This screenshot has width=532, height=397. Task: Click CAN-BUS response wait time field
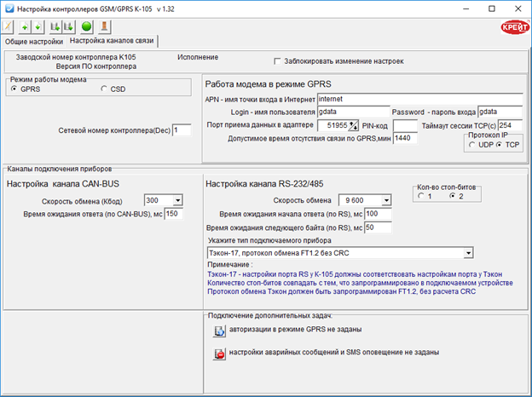point(174,214)
